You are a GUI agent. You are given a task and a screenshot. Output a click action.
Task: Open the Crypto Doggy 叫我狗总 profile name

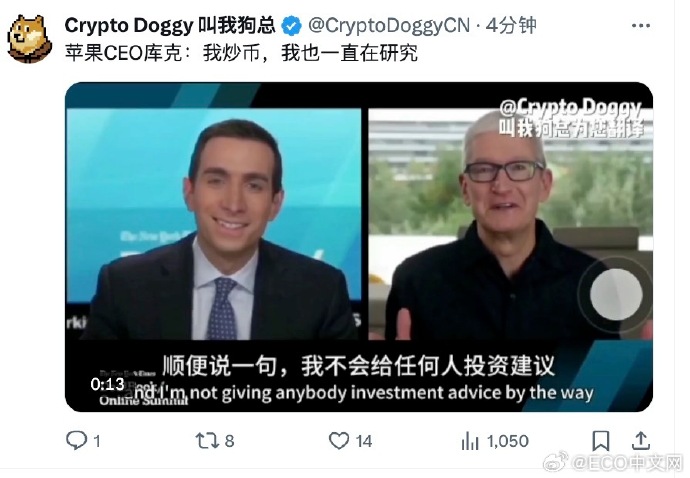tap(170, 25)
